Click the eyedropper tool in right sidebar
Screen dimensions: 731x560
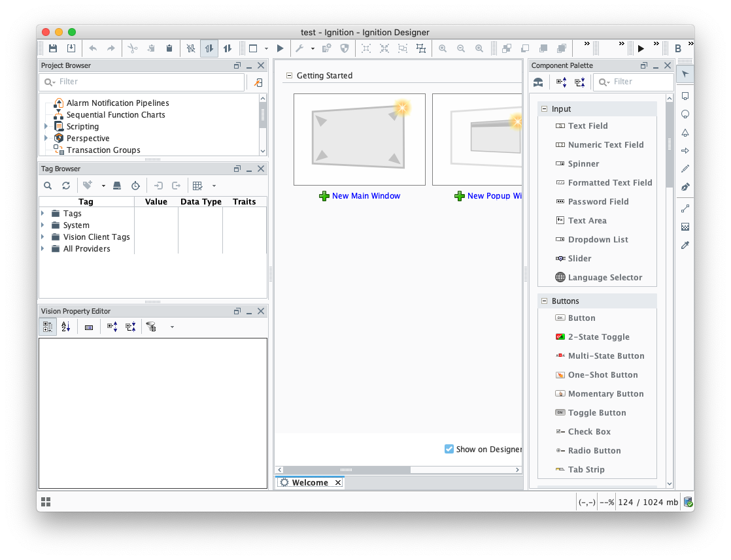(x=685, y=245)
